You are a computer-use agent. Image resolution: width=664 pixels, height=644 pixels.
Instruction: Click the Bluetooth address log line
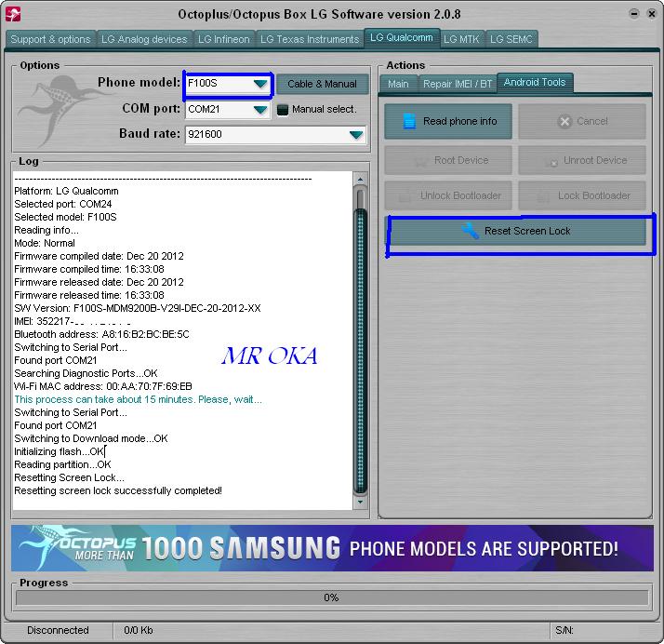click(x=101, y=334)
